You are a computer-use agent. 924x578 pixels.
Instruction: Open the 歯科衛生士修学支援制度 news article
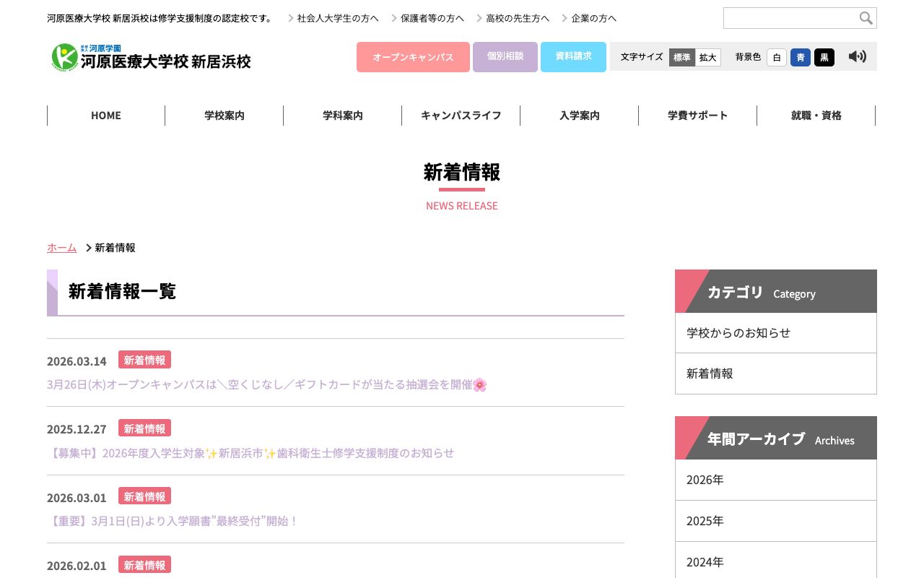coord(250,452)
